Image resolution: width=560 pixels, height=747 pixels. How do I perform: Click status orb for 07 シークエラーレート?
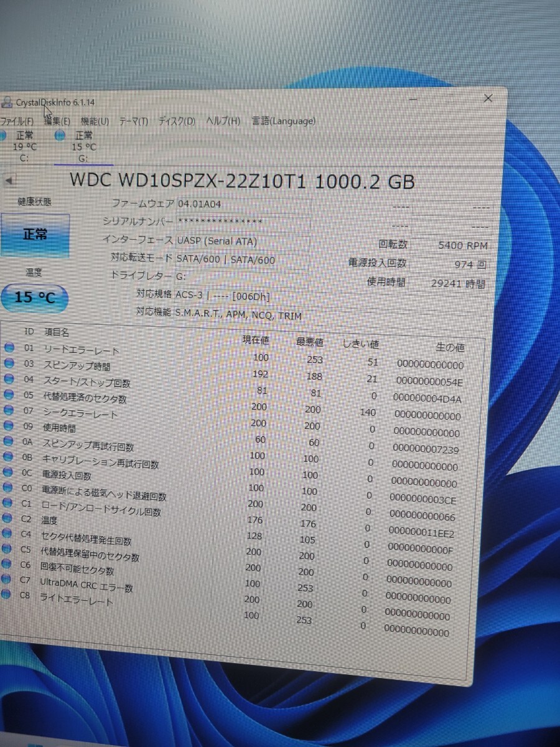click(8, 410)
